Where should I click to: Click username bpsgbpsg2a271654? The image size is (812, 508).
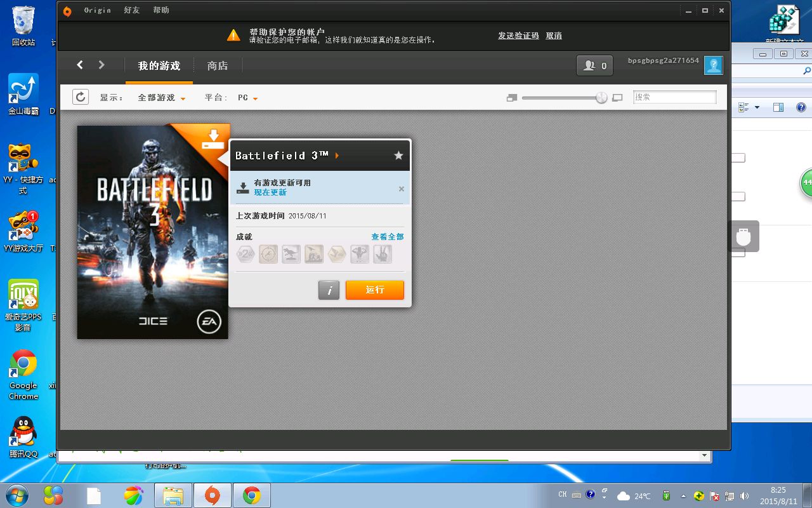(x=663, y=61)
